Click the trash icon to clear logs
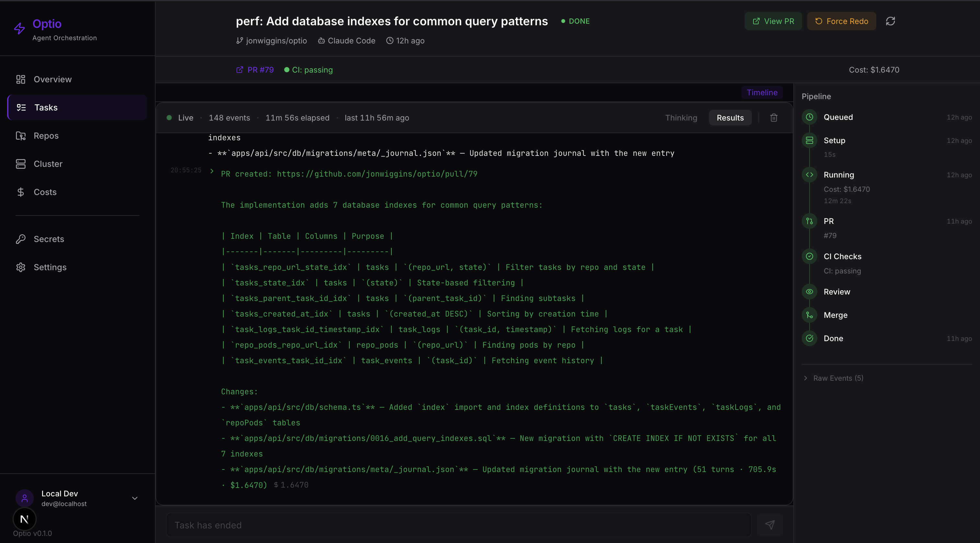Screen dimensions: 980x543 pyautogui.click(x=774, y=118)
